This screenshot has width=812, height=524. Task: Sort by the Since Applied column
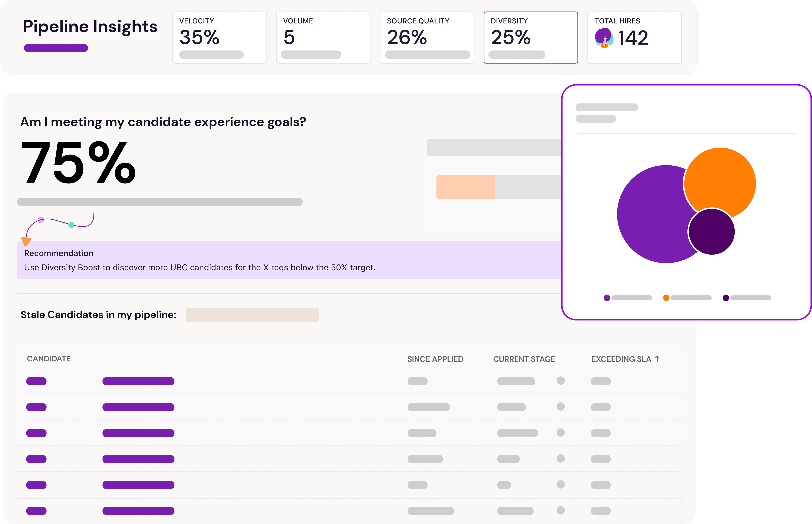point(435,359)
